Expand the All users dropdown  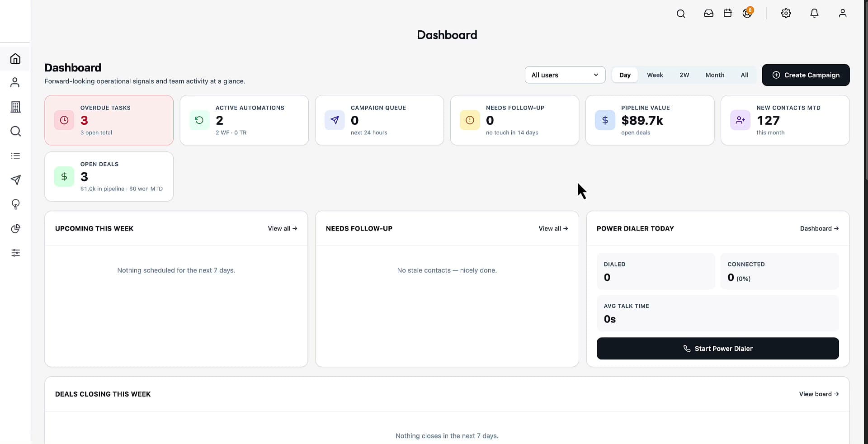tap(565, 75)
